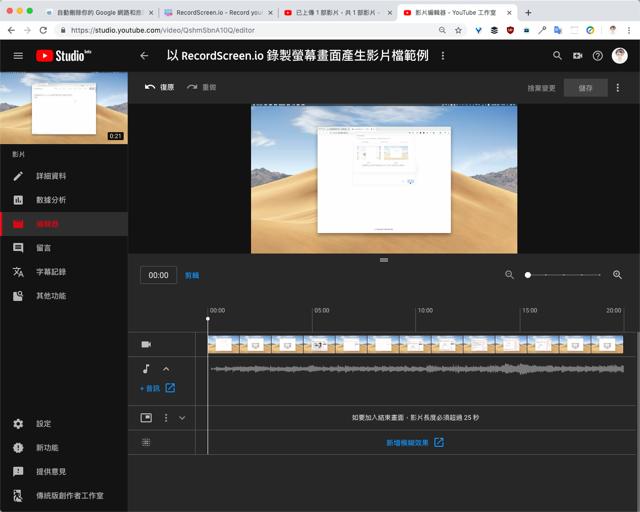Click the blur effects grid icon

coord(146,442)
